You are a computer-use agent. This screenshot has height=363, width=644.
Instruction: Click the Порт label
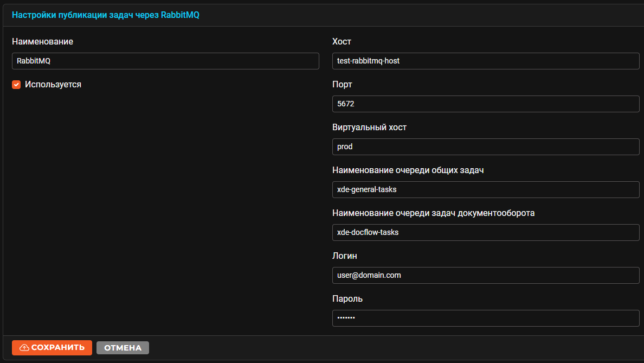pos(342,84)
